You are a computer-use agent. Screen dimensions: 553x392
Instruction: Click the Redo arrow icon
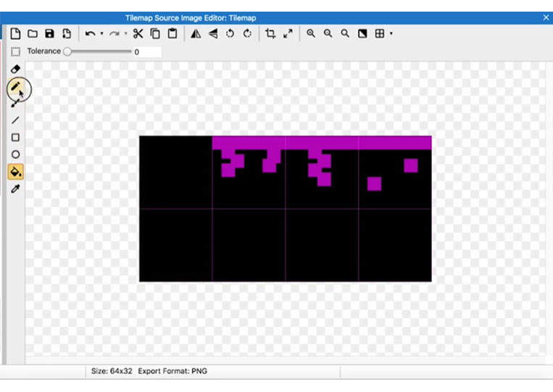point(114,34)
